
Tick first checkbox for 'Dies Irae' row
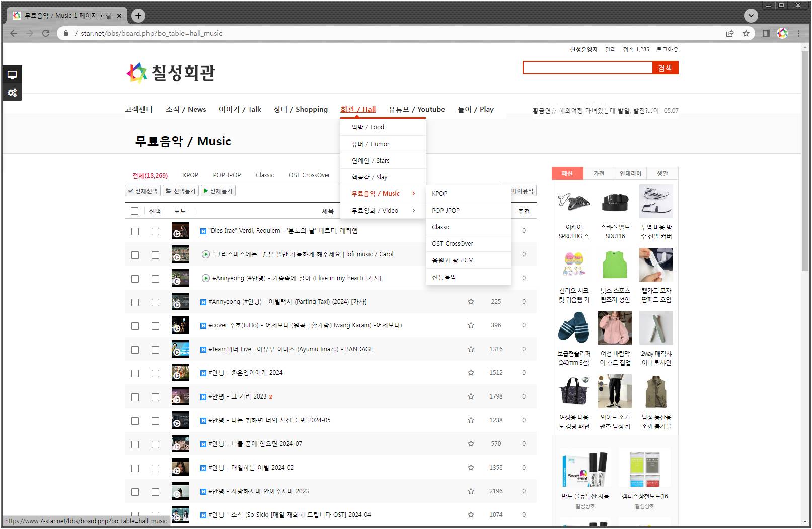pos(135,231)
